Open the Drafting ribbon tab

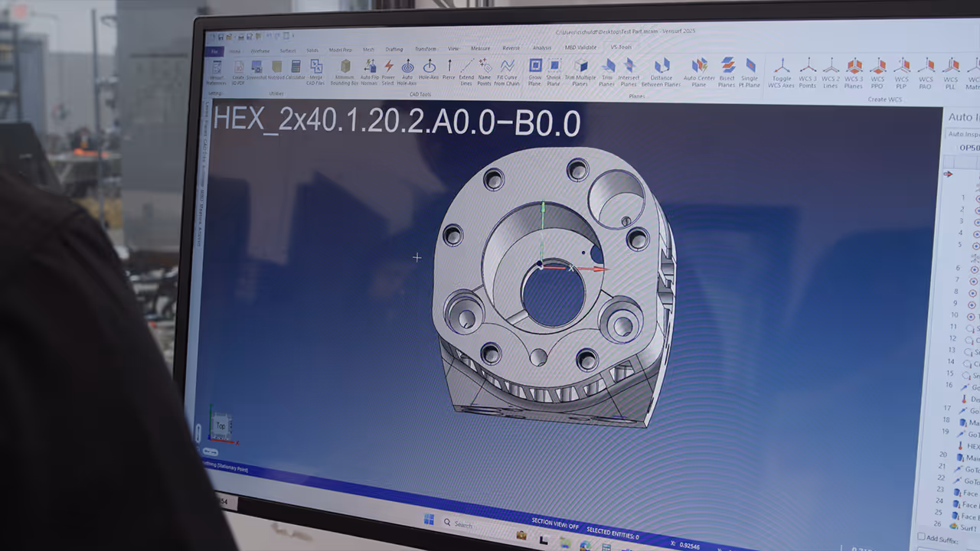[x=394, y=50]
